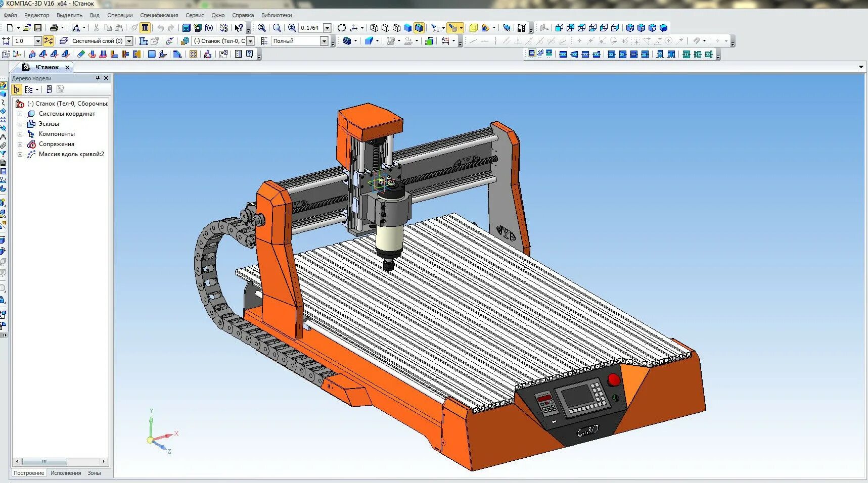This screenshot has height=483, width=868.
Task: Click the array grid icon in bottom toolbar
Action: pyautogui.click(x=193, y=54)
